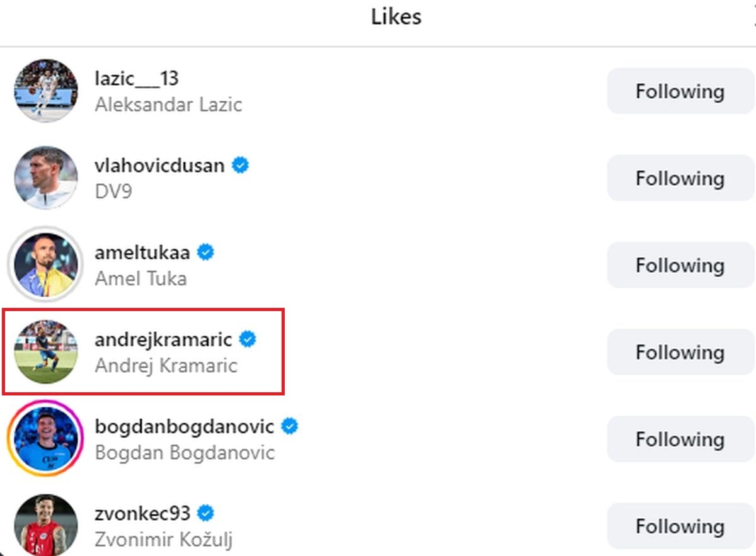Unfollow lazic___13 via Following button
The width and height of the screenshot is (756, 556).
(x=680, y=91)
